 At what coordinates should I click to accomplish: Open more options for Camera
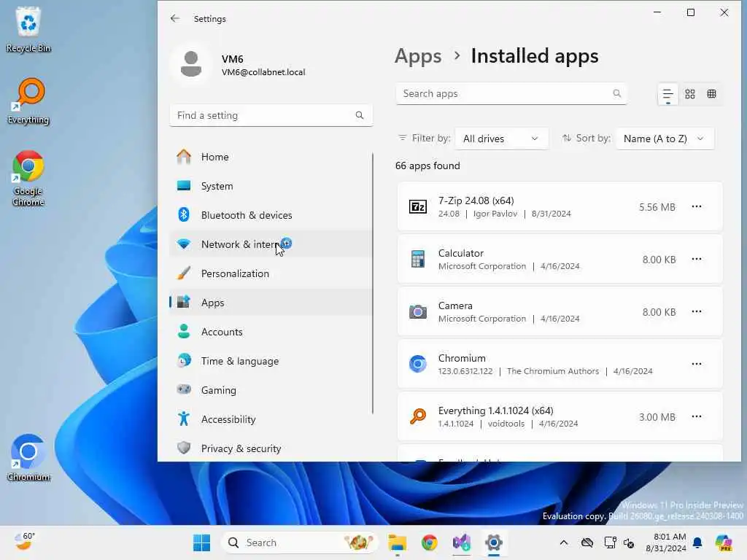click(x=696, y=311)
